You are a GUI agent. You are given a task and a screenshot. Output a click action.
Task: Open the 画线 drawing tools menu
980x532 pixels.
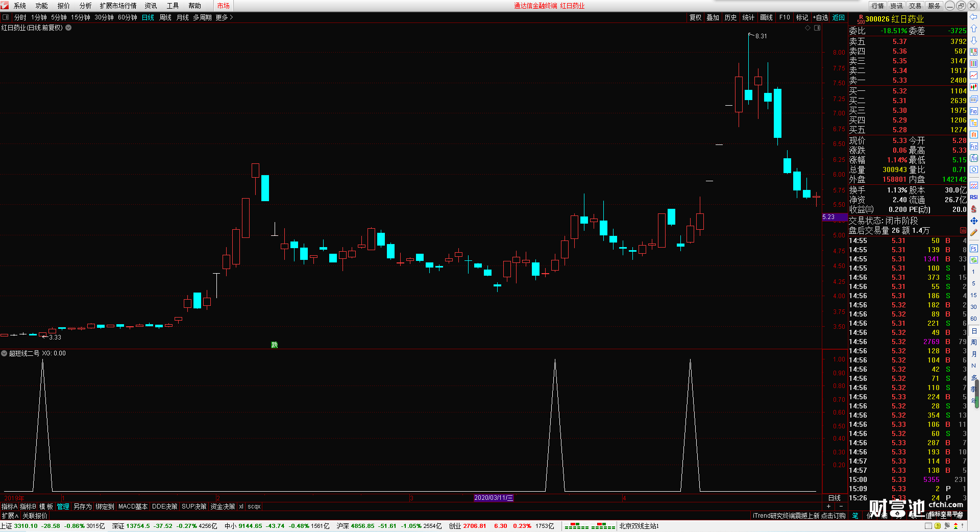pos(767,17)
